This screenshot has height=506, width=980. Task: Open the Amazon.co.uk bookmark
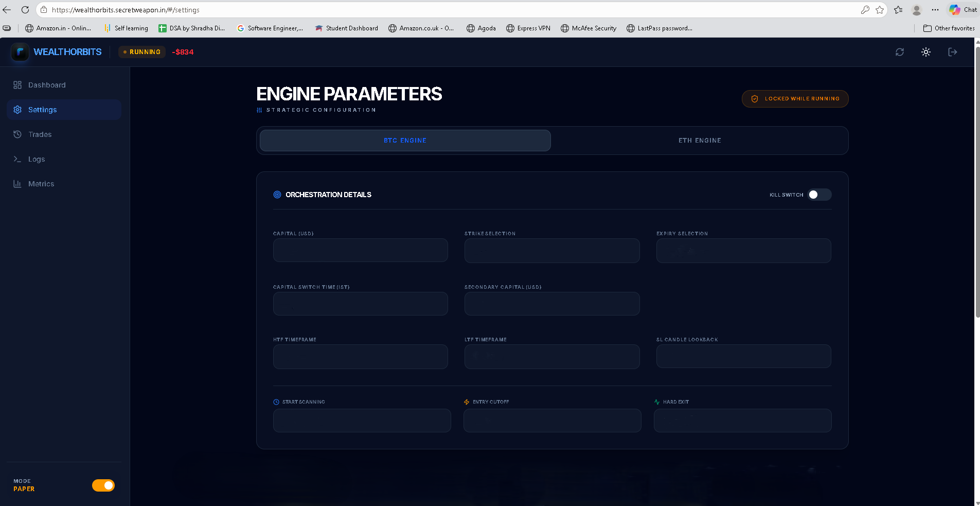(x=421, y=28)
